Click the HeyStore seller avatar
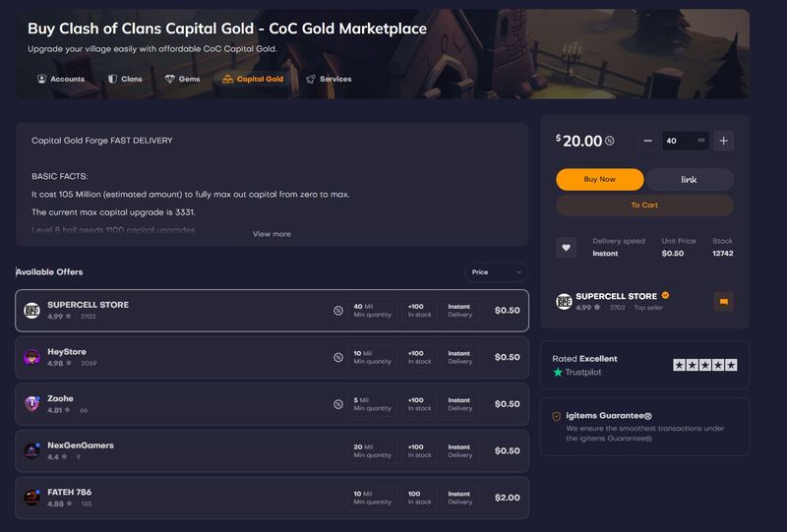The image size is (787, 532). click(32, 357)
